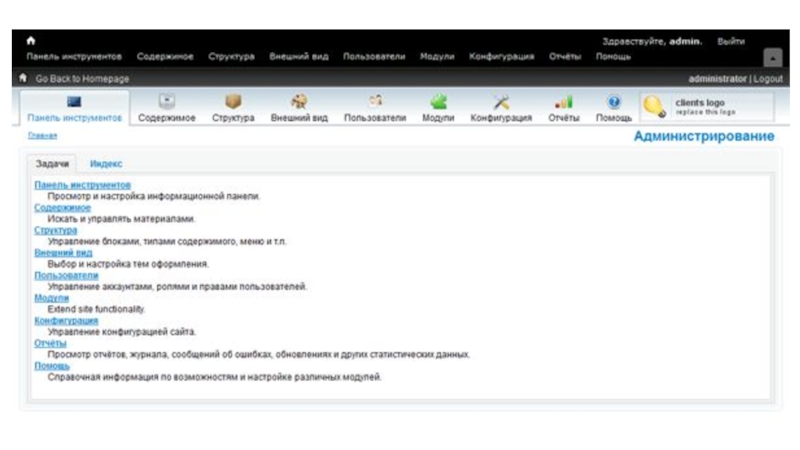The width and height of the screenshot is (800, 450).
Task: Open the Содержимое toolbar icon
Action: [x=167, y=102]
